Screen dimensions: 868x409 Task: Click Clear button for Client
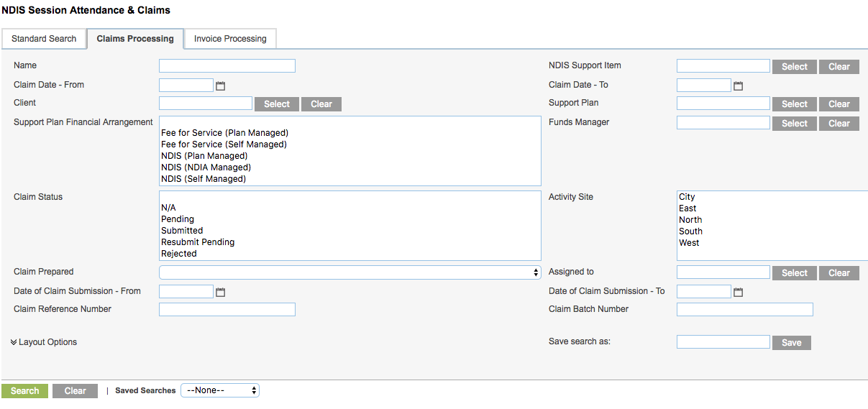point(321,104)
